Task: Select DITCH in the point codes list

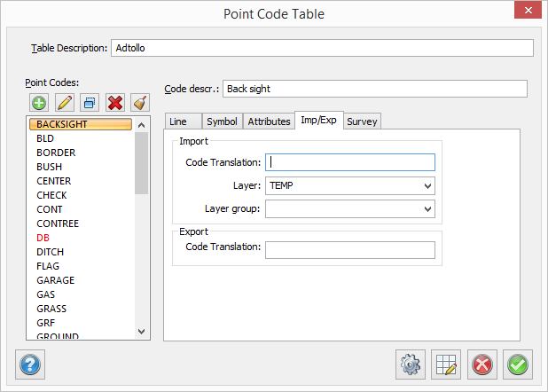Action: 50,252
